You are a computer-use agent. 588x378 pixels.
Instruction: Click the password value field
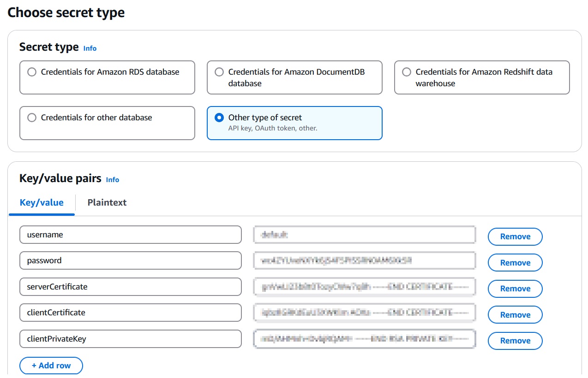pyautogui.click(x=364, y=260)
